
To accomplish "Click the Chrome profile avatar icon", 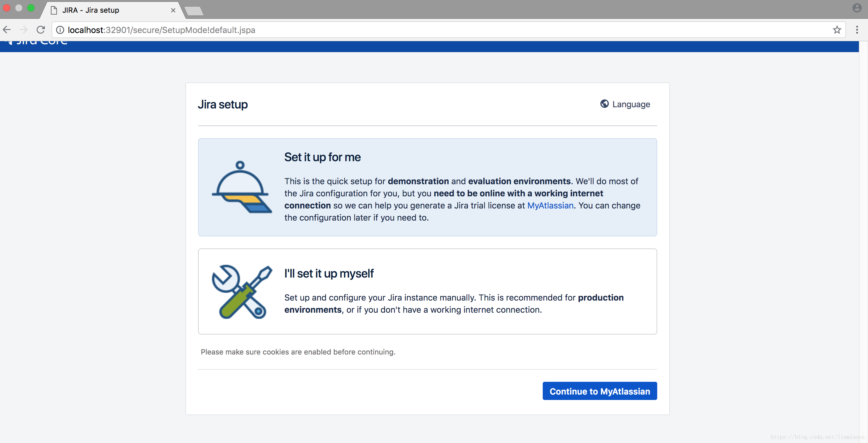I will (857, 8).
